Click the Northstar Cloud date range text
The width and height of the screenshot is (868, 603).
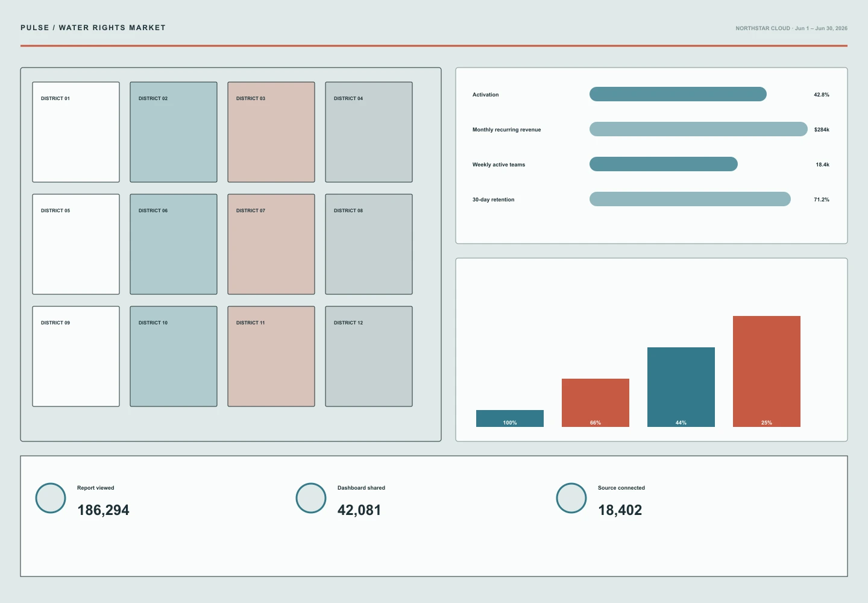click(x=791, y=28)
